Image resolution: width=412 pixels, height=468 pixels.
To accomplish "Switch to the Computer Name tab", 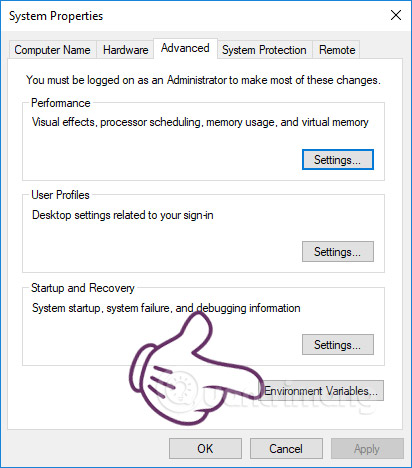I will pyautogui.click(x=52, y=50).
